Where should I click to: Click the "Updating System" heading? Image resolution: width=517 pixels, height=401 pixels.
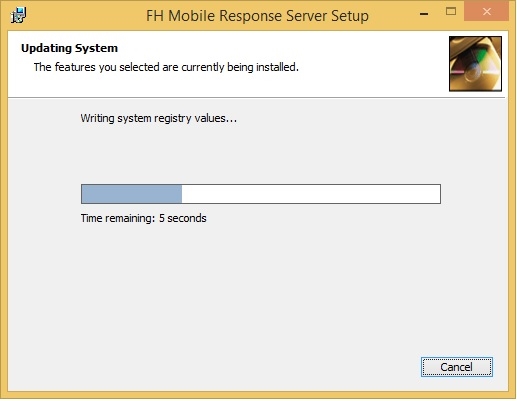(69, 48)
